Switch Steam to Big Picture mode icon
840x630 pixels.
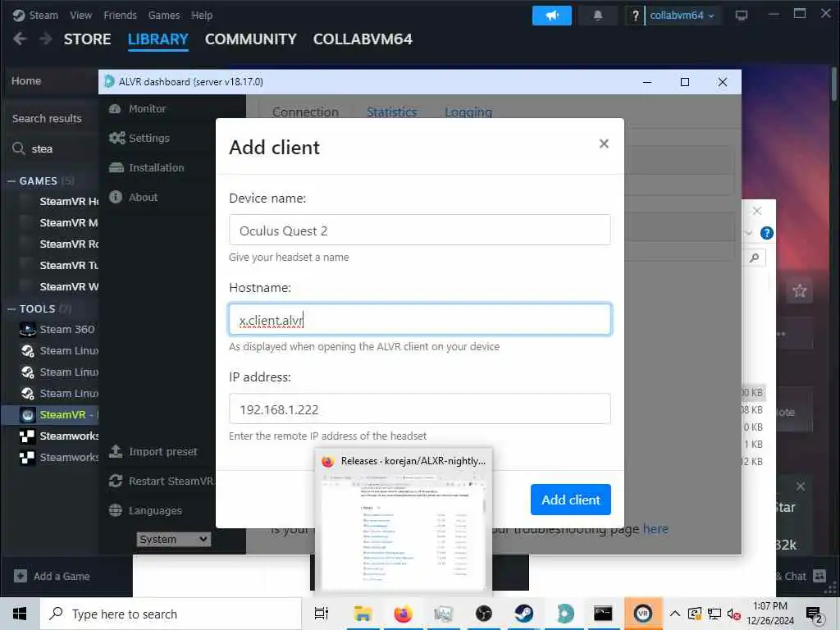tap(741, 16)
